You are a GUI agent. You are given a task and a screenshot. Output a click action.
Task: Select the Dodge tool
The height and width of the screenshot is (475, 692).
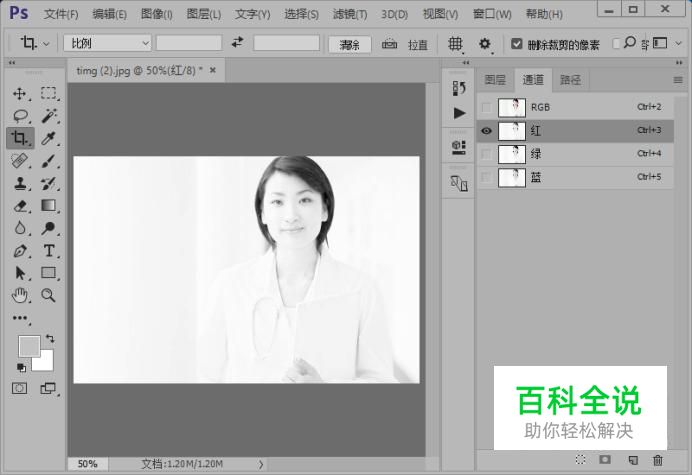pos(48,228)
